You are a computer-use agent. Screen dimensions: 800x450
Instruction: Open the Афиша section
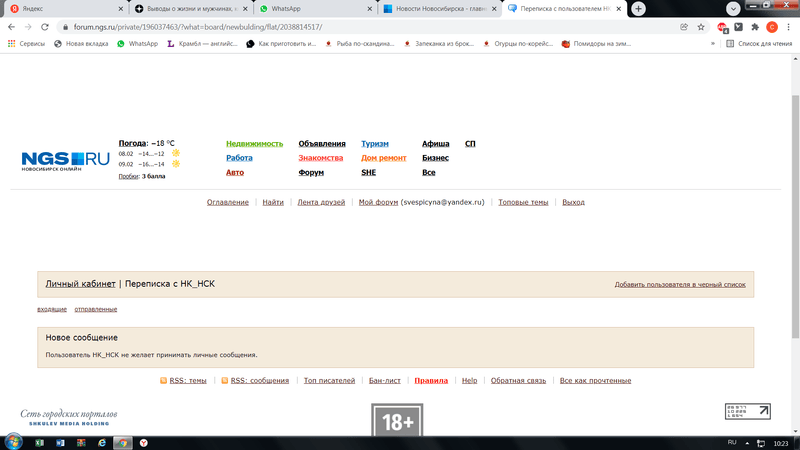coord(436,144)
